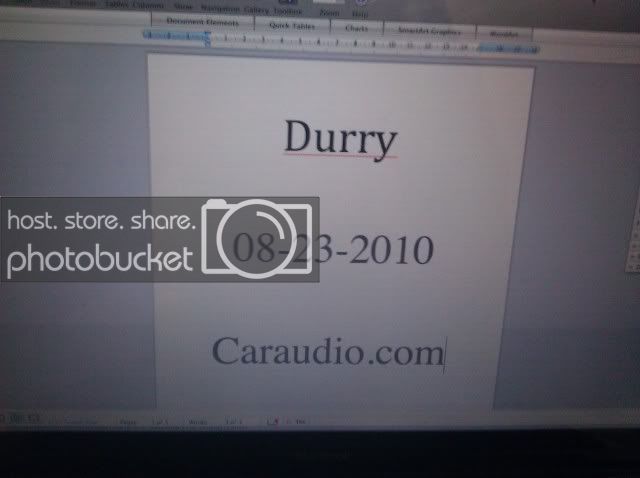Click the Columns toolbar button

(148, 6)
